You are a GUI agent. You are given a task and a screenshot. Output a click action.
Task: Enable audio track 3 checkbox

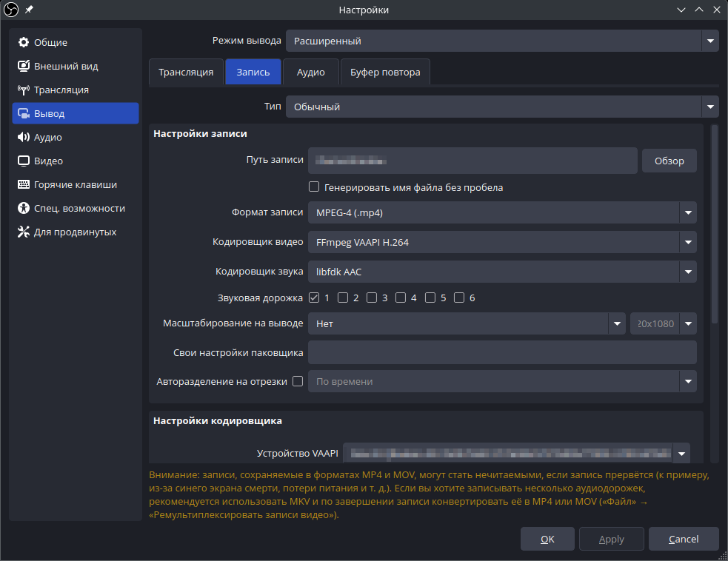pos(372,298)
